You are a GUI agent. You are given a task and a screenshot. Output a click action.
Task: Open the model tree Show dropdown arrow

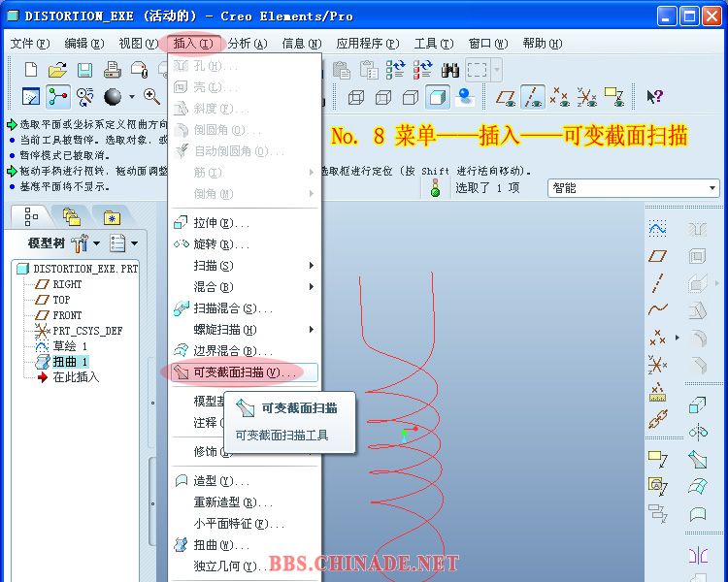134,243
